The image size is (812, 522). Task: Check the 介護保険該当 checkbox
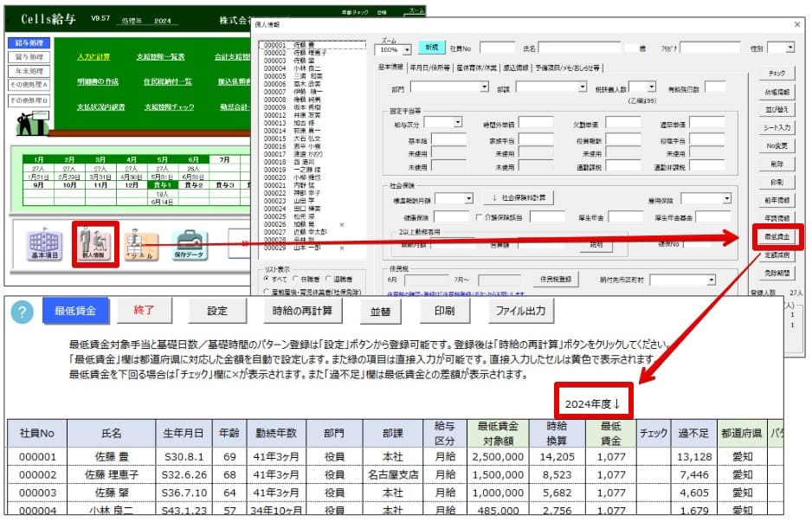pos(480,216)
